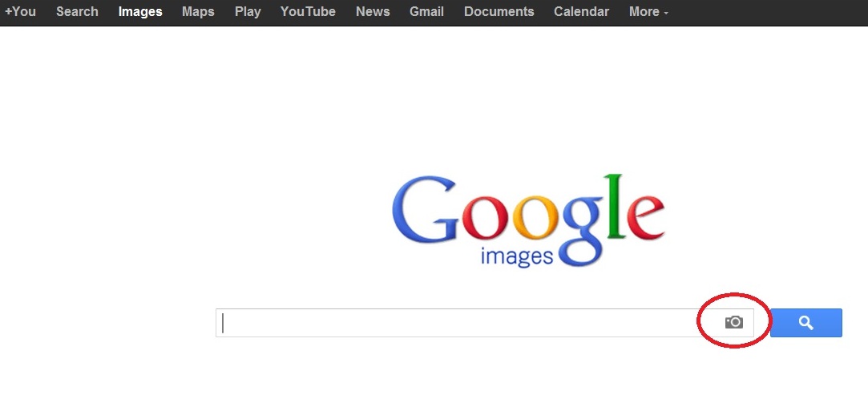
Task: Focus the image search text field
Action: tap(457, 323)
